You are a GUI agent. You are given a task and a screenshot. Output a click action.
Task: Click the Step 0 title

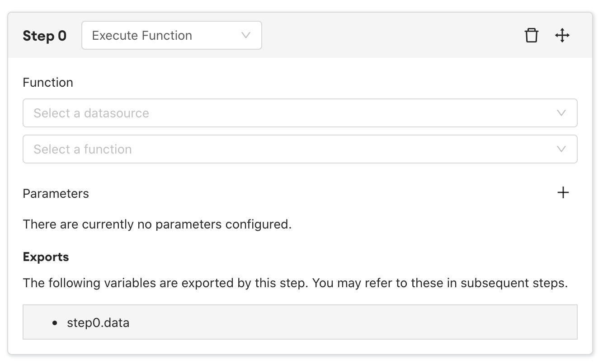tap(44, 36)
